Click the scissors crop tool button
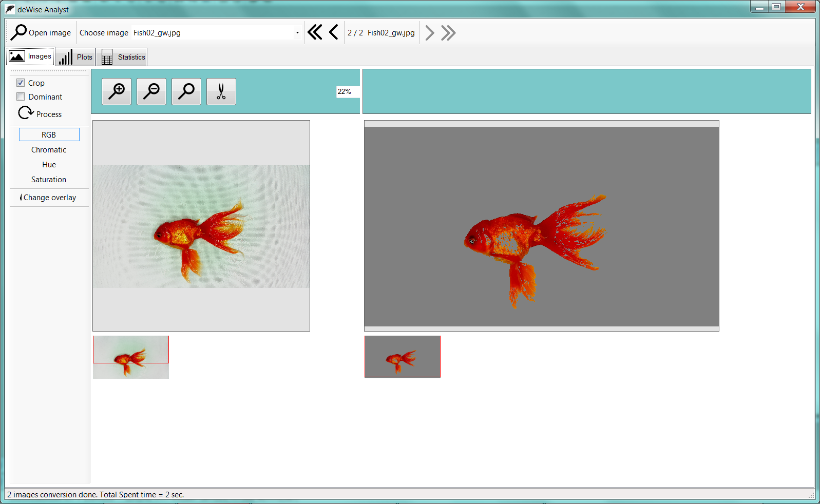This screenshot has width=820, height=504. (221, 91)
